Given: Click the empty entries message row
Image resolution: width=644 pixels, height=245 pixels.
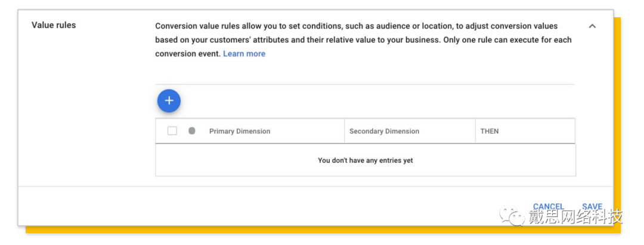Looking at the screenshot, I should click(x=365, y=160).
